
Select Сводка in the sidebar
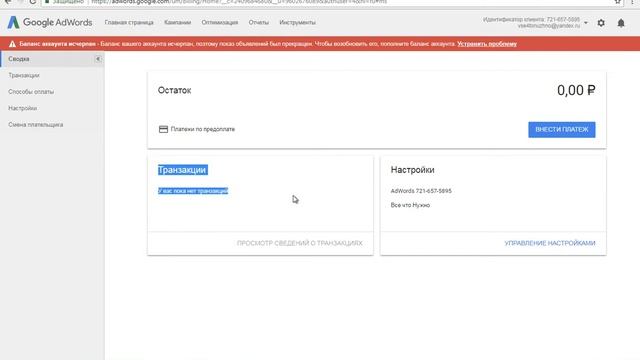52,59
